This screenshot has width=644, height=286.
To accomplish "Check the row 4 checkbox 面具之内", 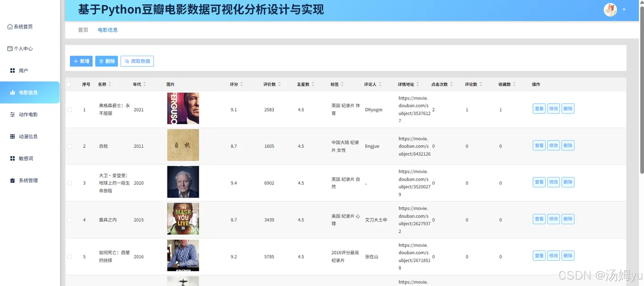I will point(69,220).
